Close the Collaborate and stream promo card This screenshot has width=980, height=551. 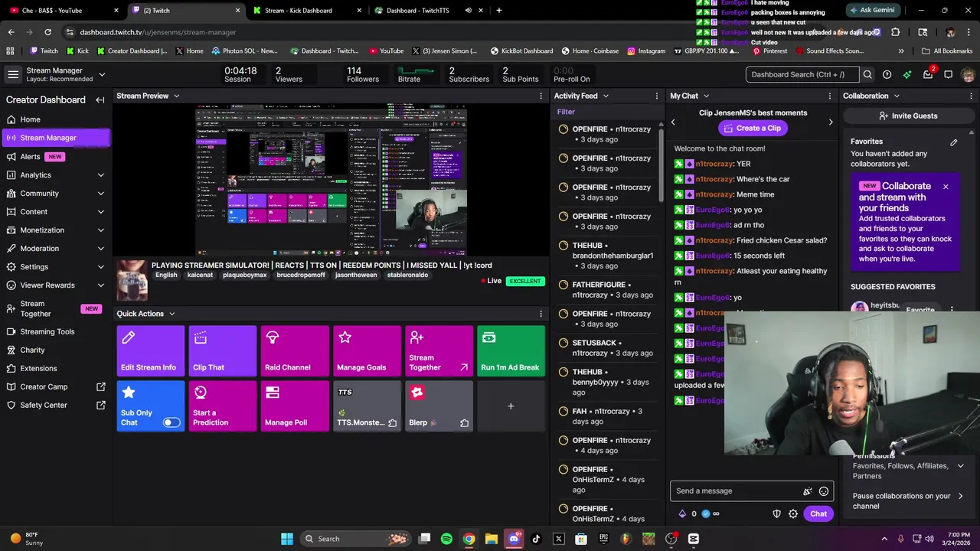point(946,187)
